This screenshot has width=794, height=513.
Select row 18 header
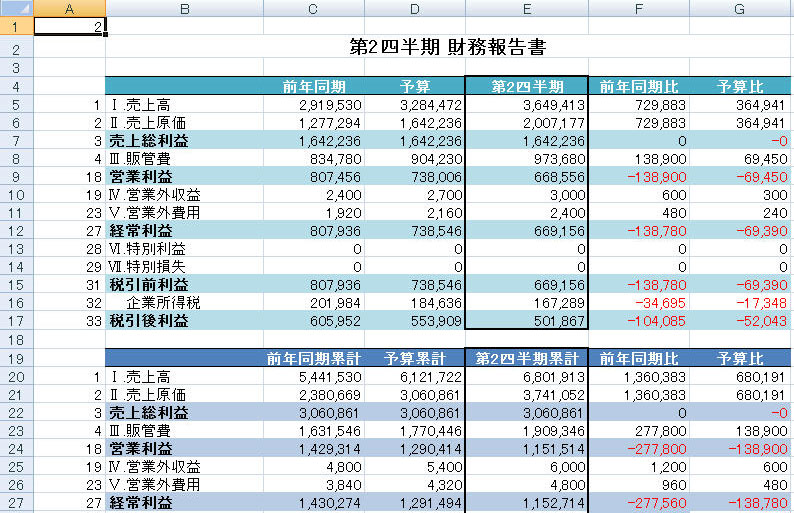16,340
